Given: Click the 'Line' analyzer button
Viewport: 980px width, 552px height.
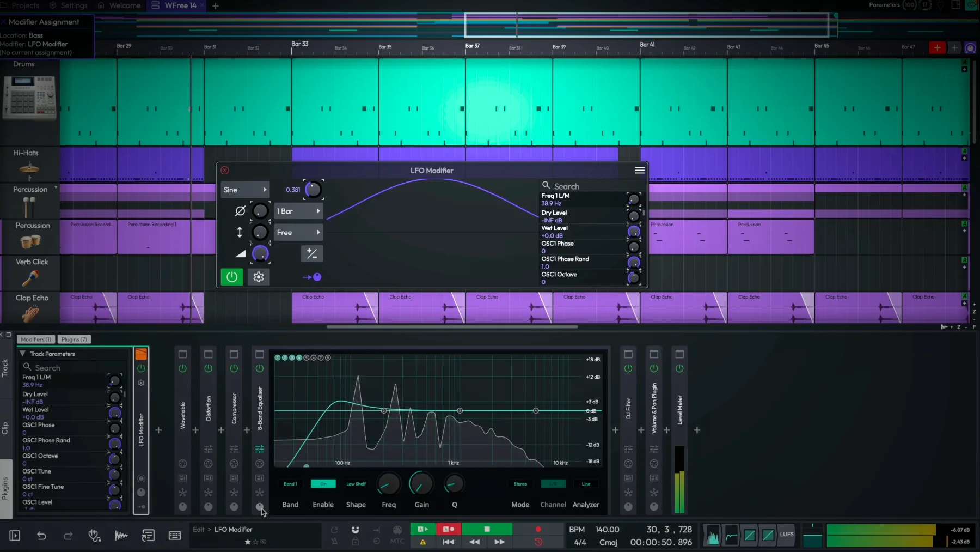Looking at the screenshot, I should 586,484.
